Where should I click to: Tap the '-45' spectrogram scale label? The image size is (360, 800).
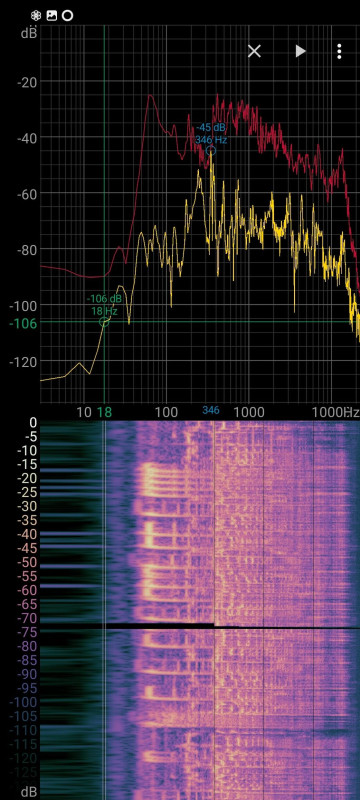point(28,548)
